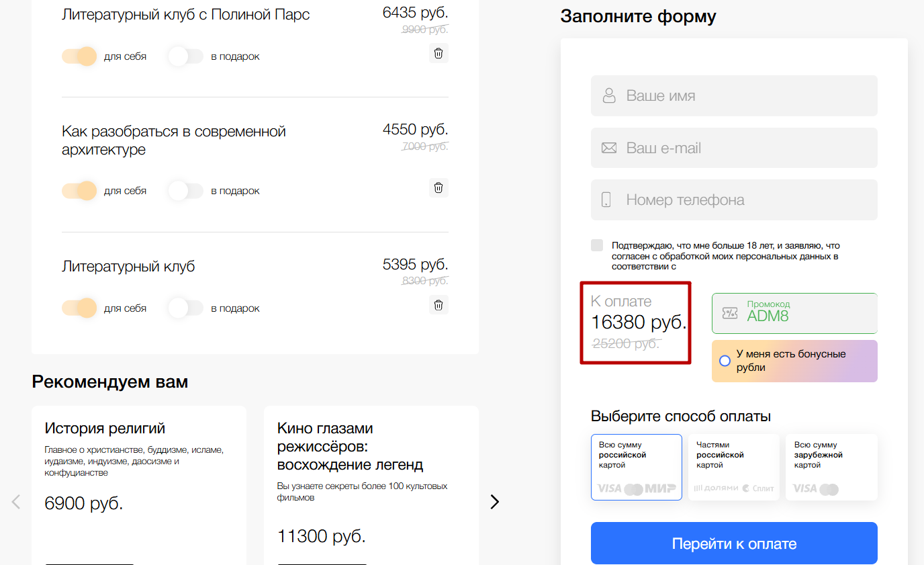Toggle 'для себя' for Литературный клуб
This screenshot has height=565, width=924.
(x=79, y=308)
